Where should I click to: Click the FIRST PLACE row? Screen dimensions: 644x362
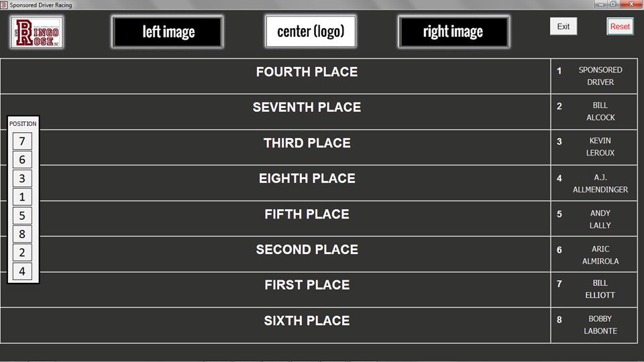[307, 286]
